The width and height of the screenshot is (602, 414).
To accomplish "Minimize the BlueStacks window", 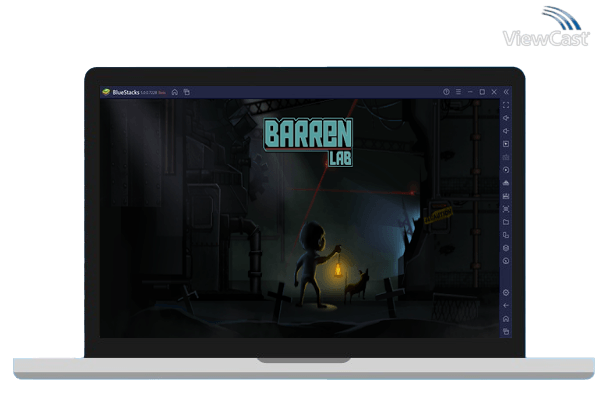I will tap(470, 92).
